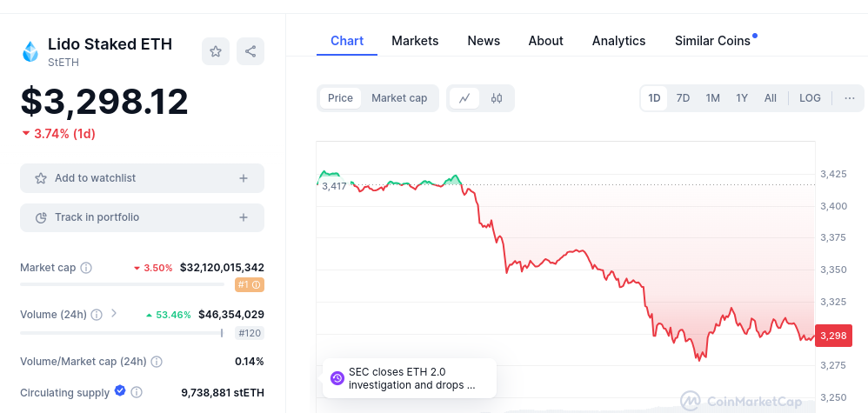Image resolution: width=868 pixels, height=413 pixels.
Task: Open the Markets tab
Action: (x=415, y=41)
